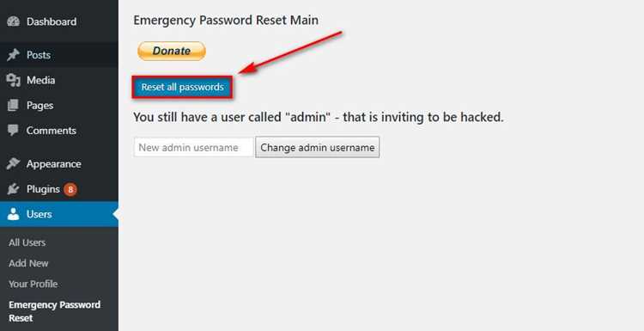
Task: Click the Plugins plug icon
Action: [x=13, y=189]
